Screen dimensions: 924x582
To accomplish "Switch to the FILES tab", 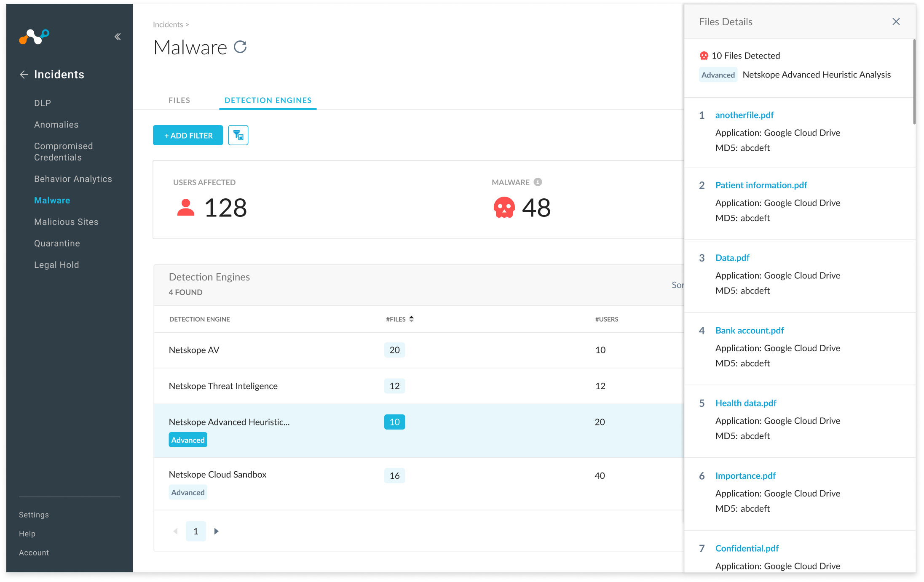I will pyautogui.click(x=179, y=100).
